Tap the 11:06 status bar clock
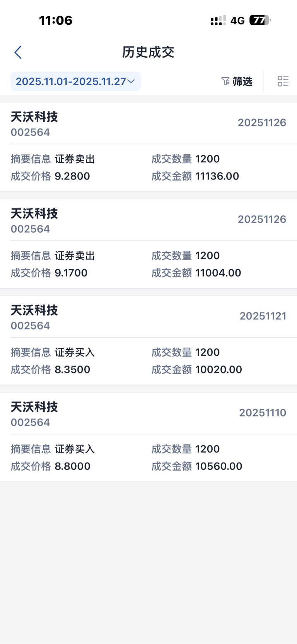Image resolution: width=297 pixels, height=644 pixels. coord(56,20)
